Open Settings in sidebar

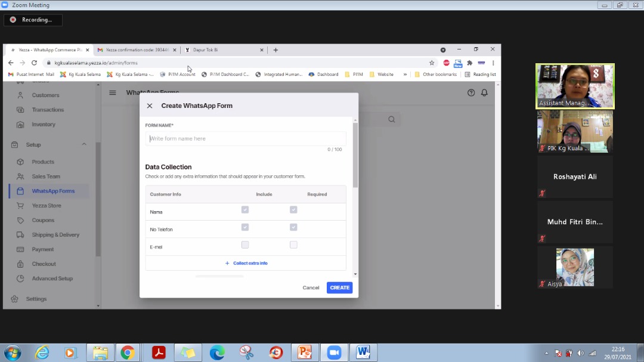(36, 299)
